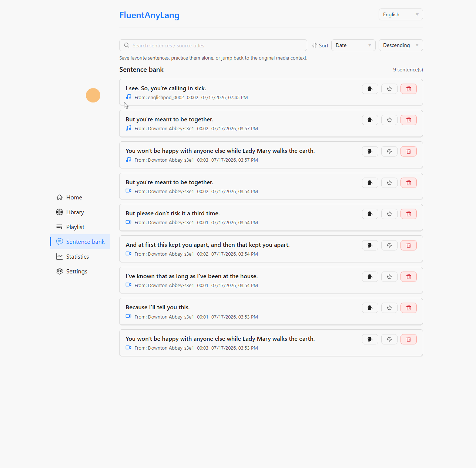The width and height of the screenshot is (476, 468).
Task: Open the Descending order dropdown
Action: coord(401,45)
